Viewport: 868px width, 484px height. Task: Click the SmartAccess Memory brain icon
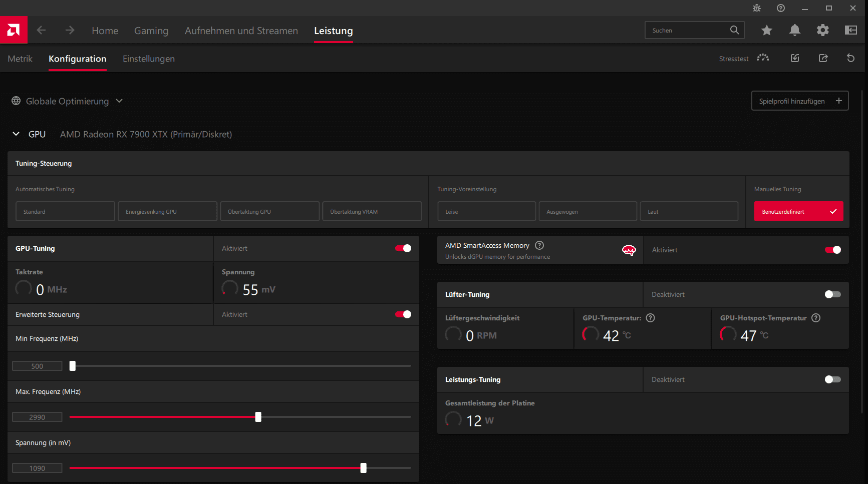tap(629, 250)
